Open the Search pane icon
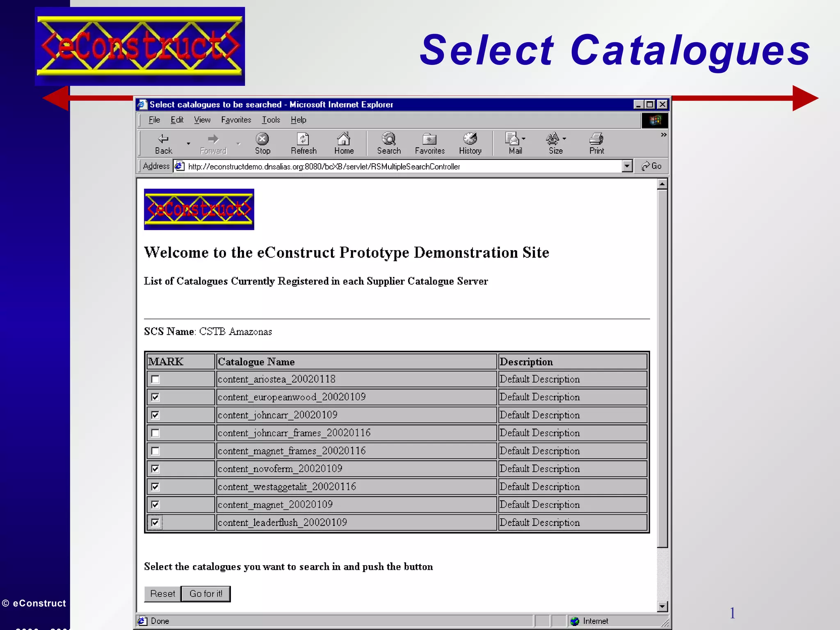This screenshot has width=840, height=630. point(389,144)
